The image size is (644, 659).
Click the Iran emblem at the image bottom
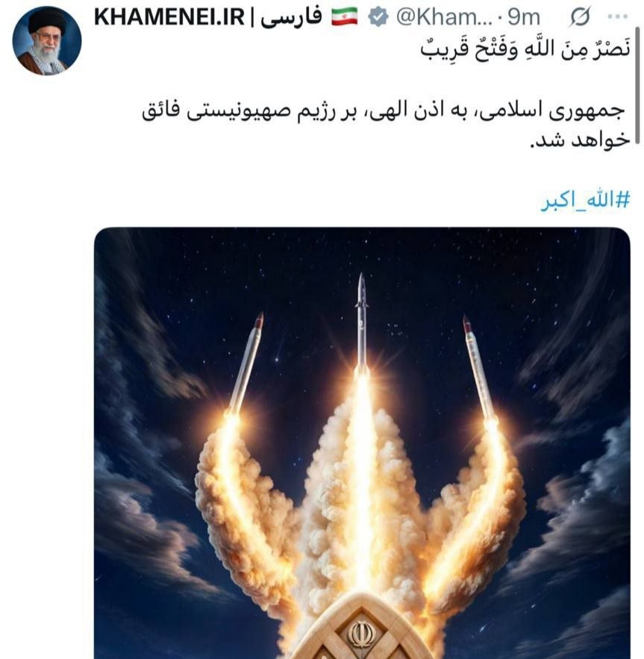(x=361, y=633)
